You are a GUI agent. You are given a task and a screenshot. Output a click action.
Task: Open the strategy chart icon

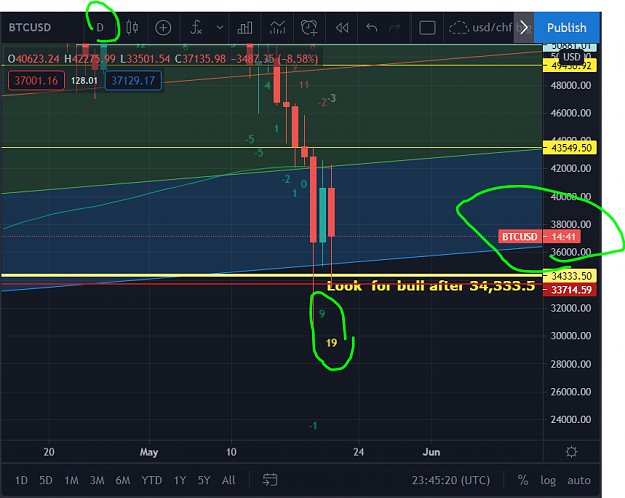pyautogui.click(x=277, y=28)
